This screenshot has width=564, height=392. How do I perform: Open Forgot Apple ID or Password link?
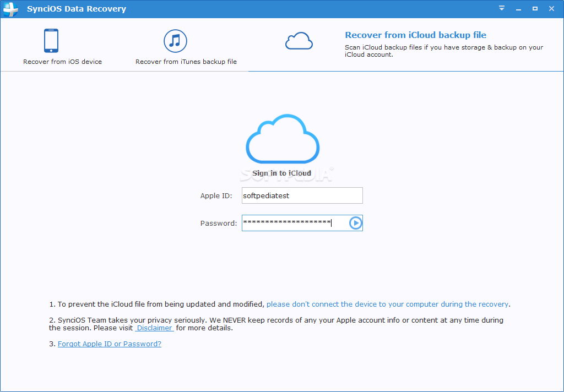tap(110, 344)
